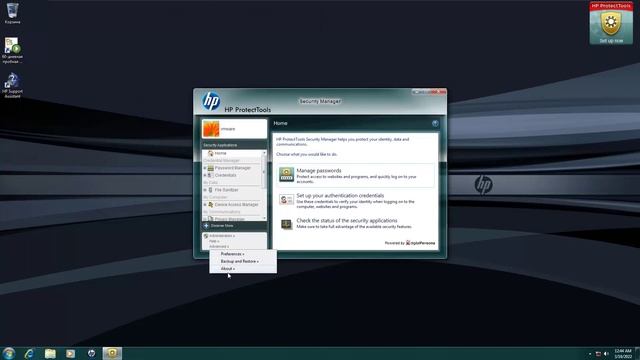Open the file explorer taskbar icon
Viewport: 640px width, 360px height.
click(50, 353)
